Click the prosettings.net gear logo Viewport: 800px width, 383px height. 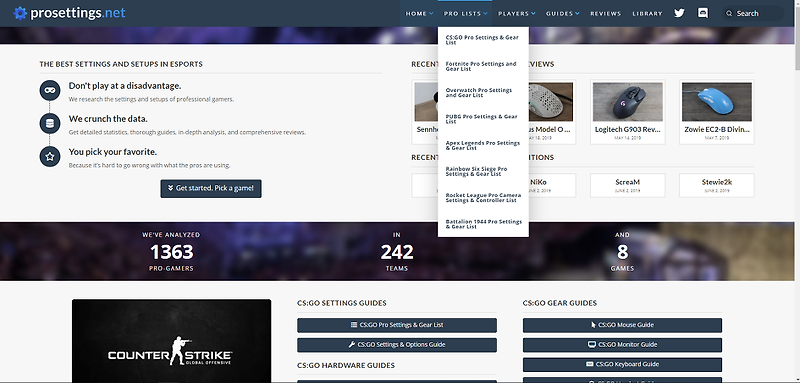(20, 13)
